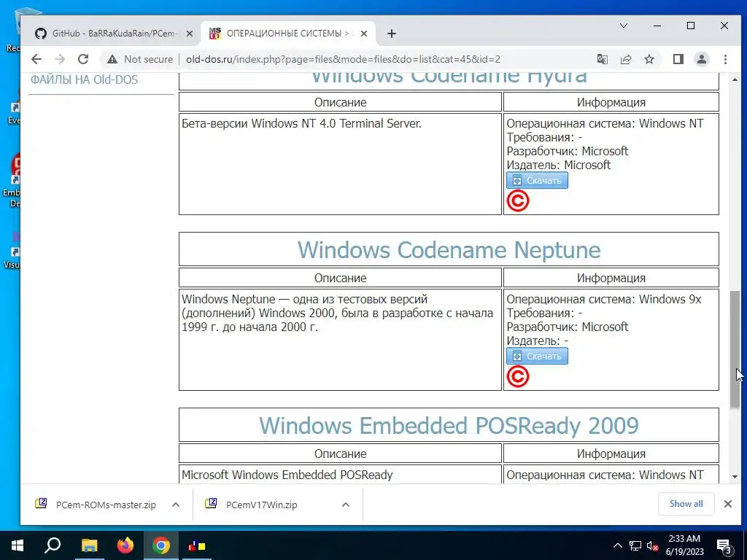The image size is (747, 560).
Task: Go back to the previous page
Action: click(x=36, y=59)
